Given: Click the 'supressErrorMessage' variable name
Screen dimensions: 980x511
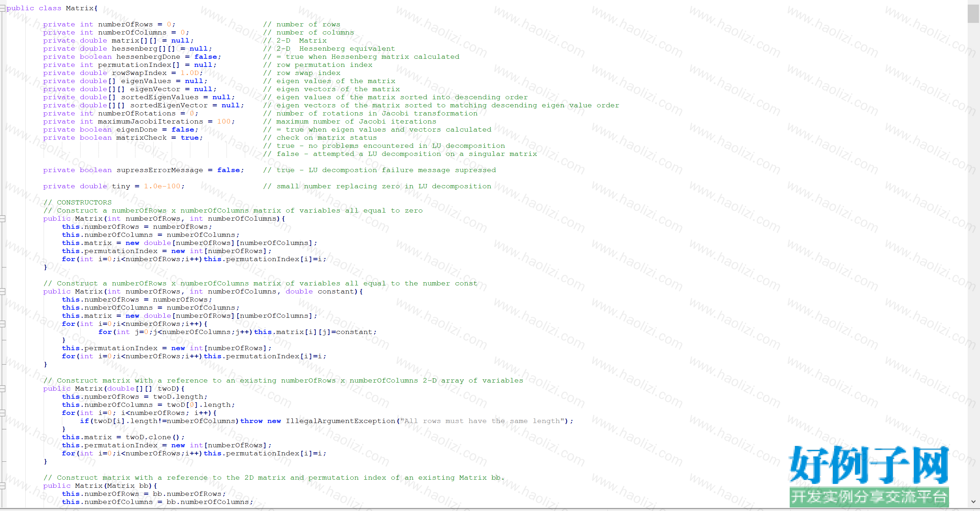Looking at the screenshot, I should click(160, 170).
